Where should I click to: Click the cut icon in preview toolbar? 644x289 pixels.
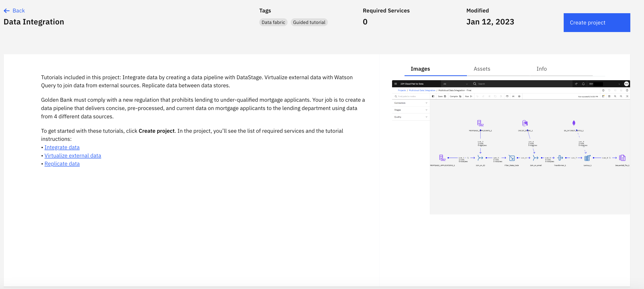coord(489,96)
